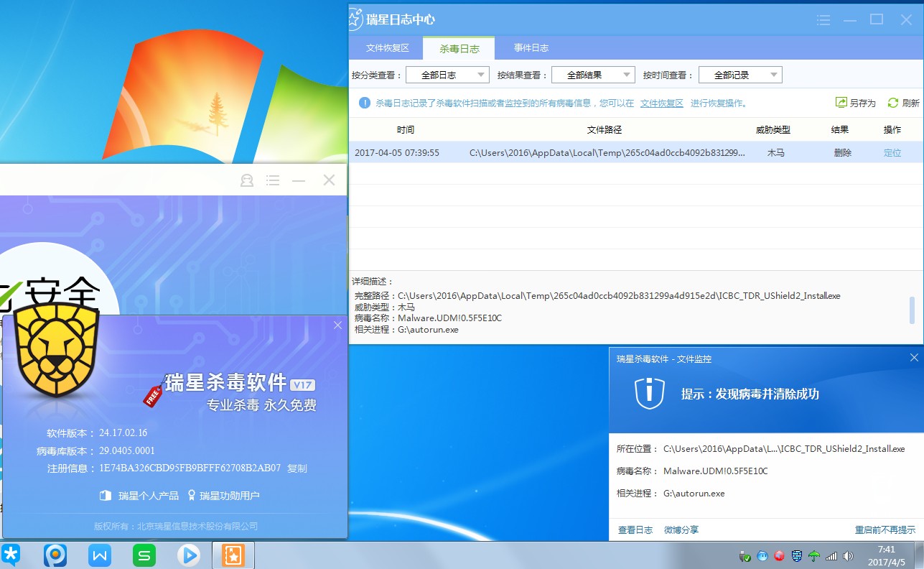Click the user account icon in the main Rising window
The width and height of the screenshot is (924, 569).
[x=247, y=180]
